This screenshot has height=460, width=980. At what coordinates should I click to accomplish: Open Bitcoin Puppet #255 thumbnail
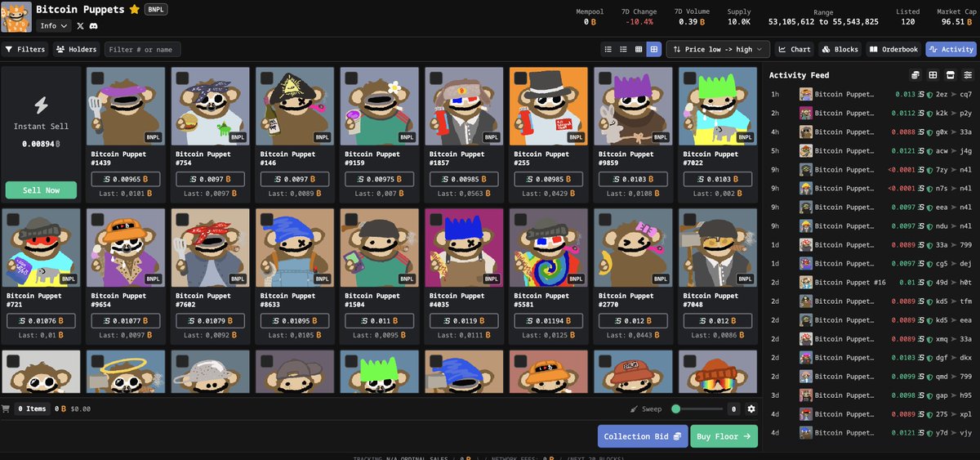click(x=548, y=105)
